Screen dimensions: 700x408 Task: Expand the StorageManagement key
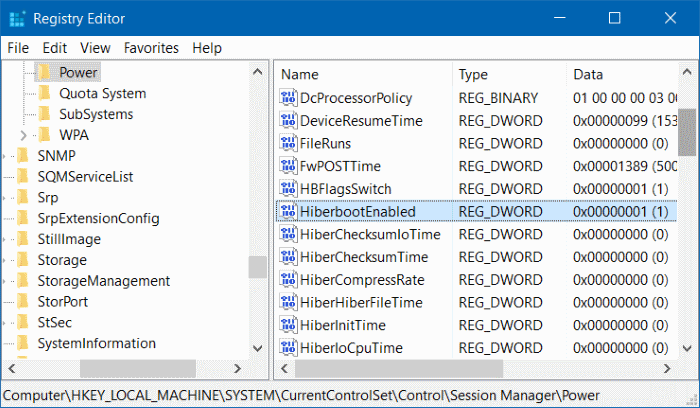pos(4,281)
